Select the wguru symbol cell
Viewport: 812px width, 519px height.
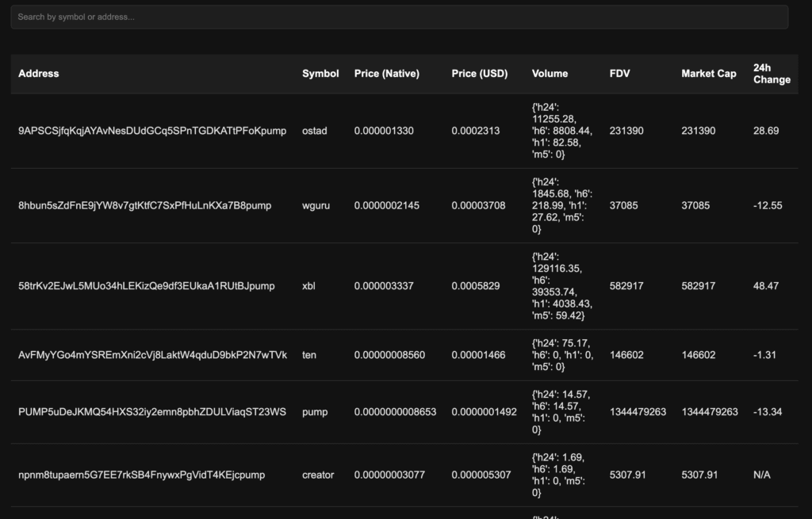pyautogui.click(x=316, y=205)
